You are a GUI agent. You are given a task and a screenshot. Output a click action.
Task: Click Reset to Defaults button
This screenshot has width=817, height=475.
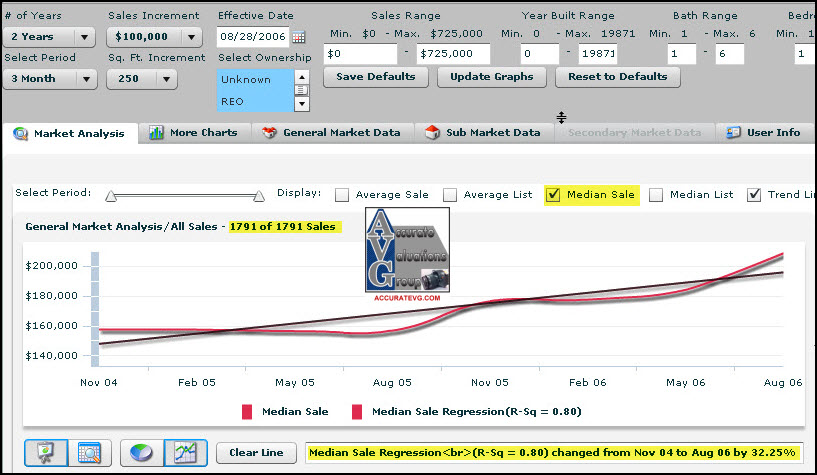coord(618,77)
